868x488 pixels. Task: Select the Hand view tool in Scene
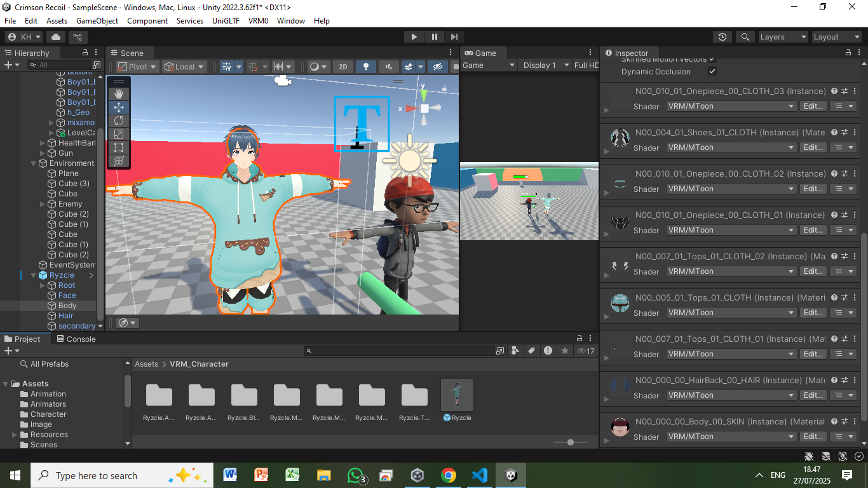(x=119, y=94)
